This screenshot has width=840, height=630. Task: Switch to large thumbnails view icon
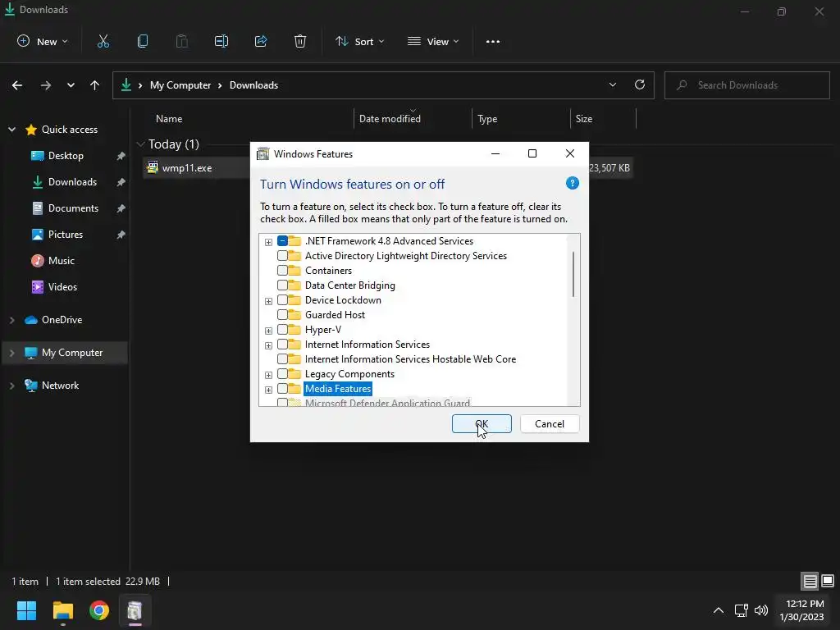tap(828, 581)
